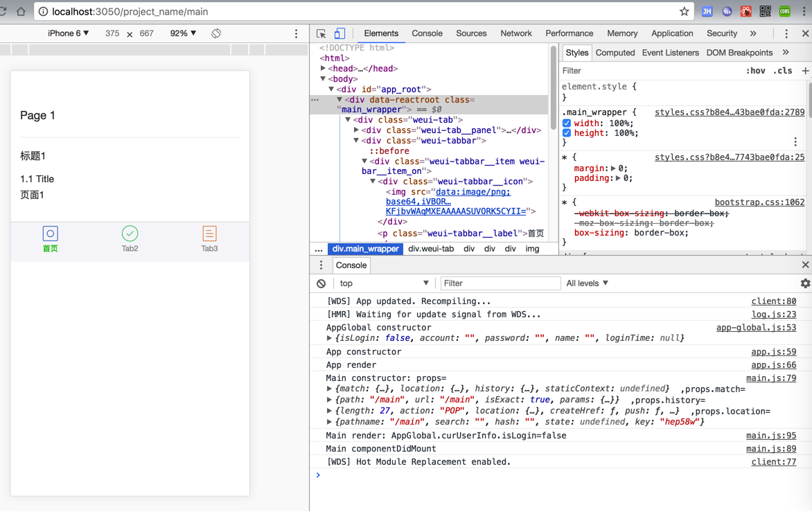Uncheck the height 100% property checkbox
Image resolution: width=812 pixels, height=512 pixels.
pos(567,133)
